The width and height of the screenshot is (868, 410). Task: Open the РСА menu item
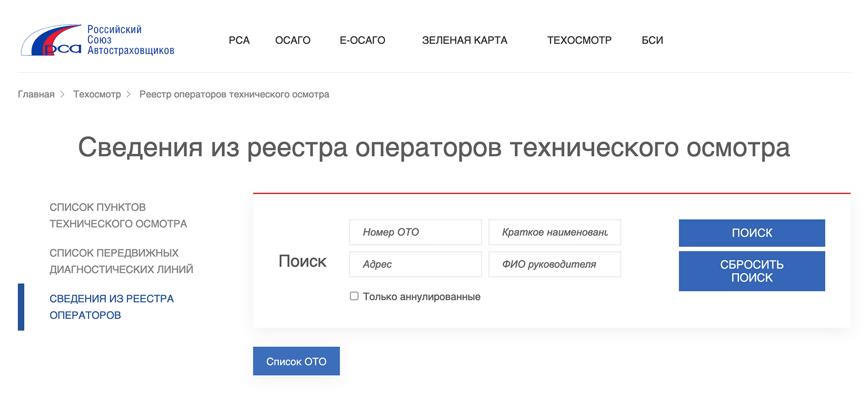(x=239, y=40)
